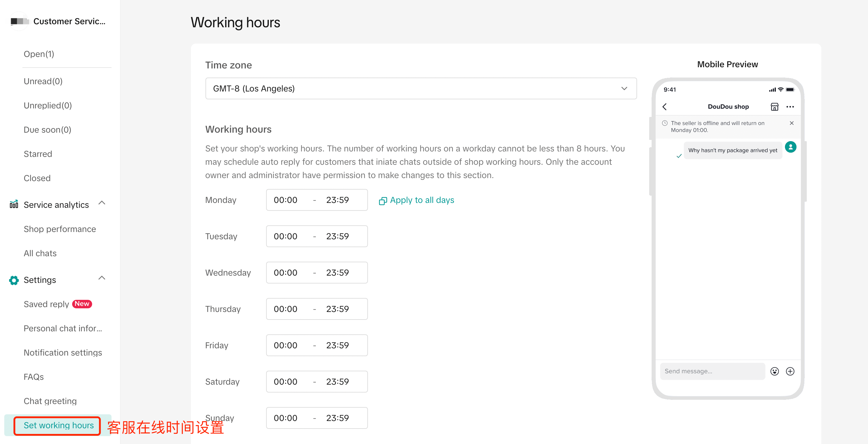This screenshot has width=868, height=444.
Task: Click the green user avatar in chat preview
Action: pyautogui.click(x=790, y=147)
